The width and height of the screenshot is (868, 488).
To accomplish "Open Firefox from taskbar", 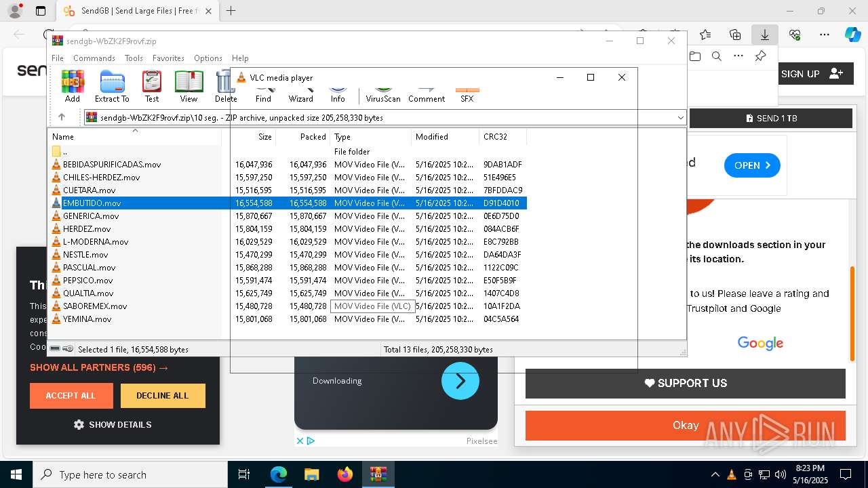I will pos(345,474).
